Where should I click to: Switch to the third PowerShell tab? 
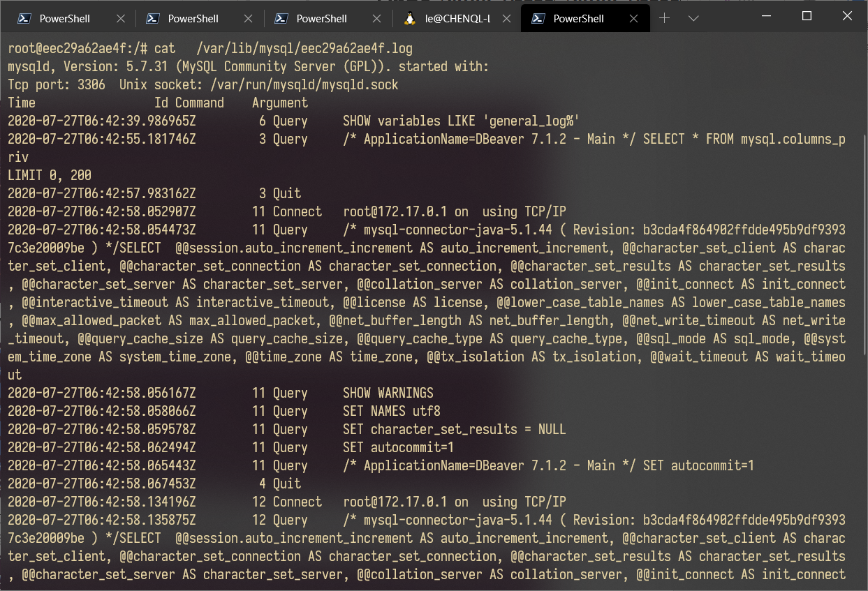coord(321,19)
